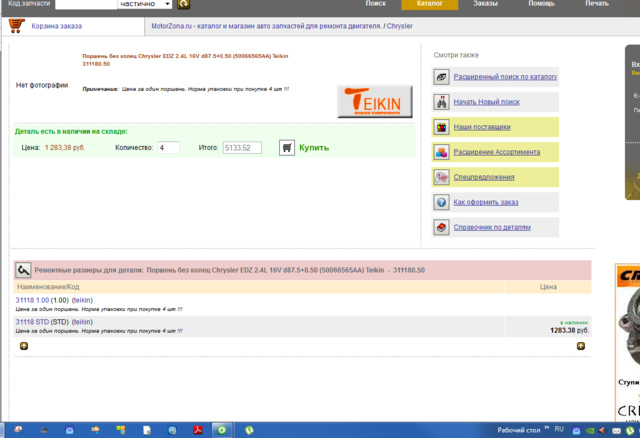Open the Заказы menu item

tap(485, 4)
